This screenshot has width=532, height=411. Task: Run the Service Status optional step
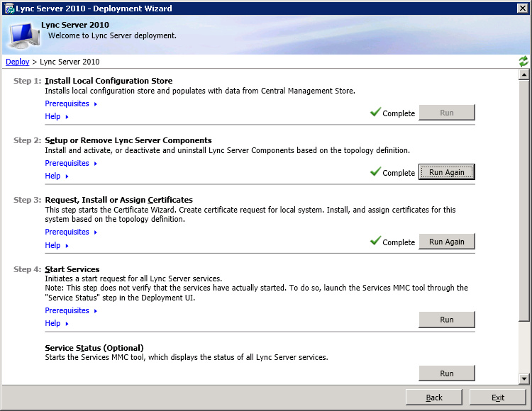tap(446, 373)
